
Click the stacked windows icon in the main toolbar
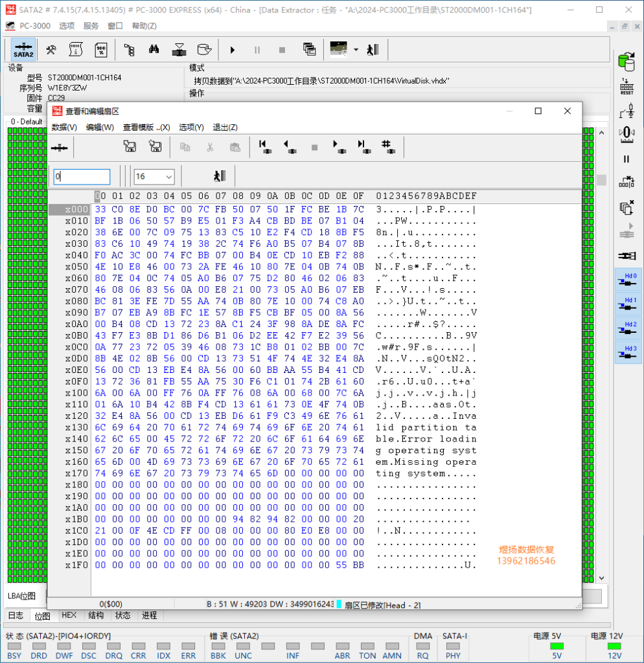tap(309, 49)
